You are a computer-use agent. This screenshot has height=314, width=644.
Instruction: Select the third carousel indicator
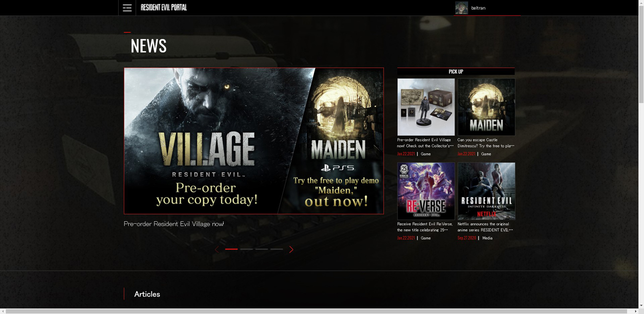[262, 249]
